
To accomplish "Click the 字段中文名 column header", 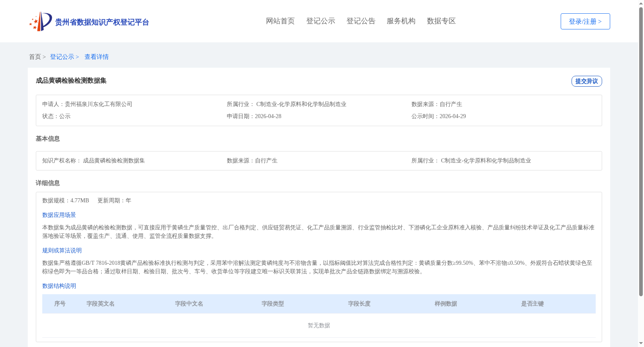I will tap(189, 303).
